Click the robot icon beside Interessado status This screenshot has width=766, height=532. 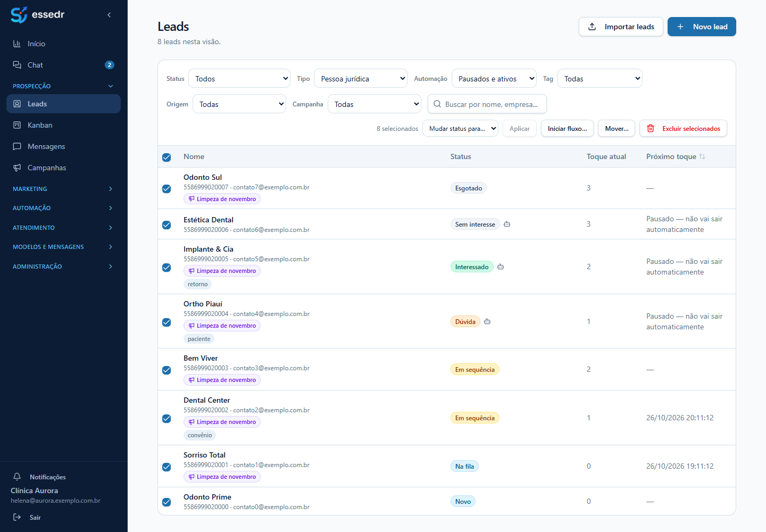point(501,267)
